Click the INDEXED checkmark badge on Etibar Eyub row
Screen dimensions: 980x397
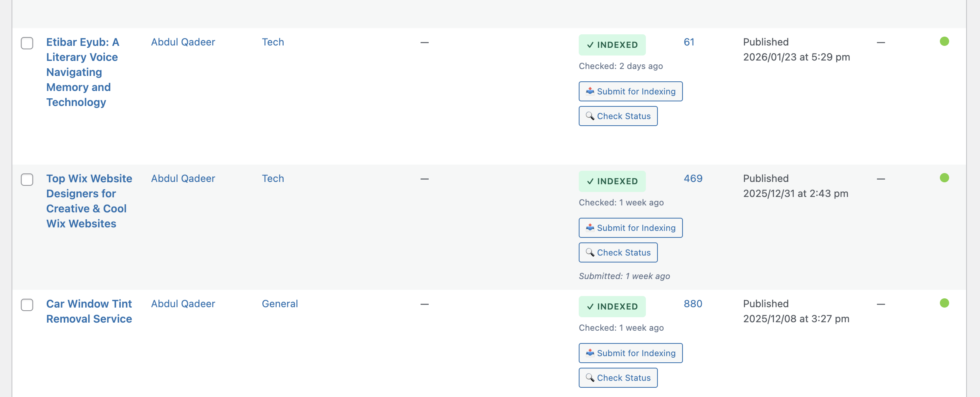click(612, 45)
